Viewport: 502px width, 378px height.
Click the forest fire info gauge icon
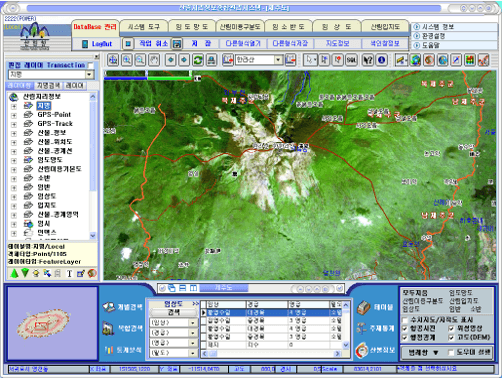362,350
